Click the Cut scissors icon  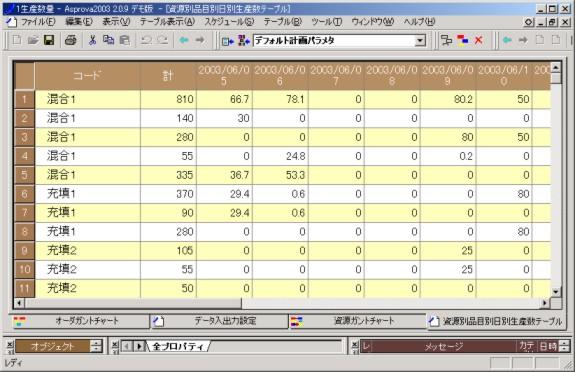(x=92, y=40)
